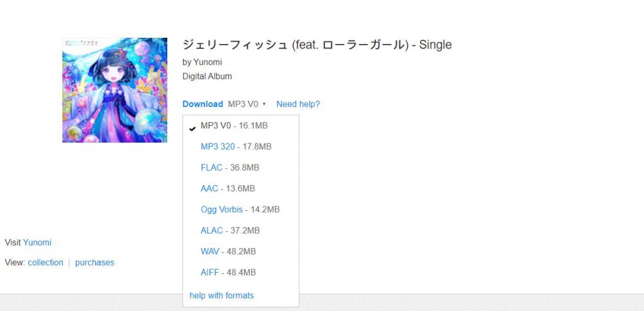View your collection link
Image resolution: width=644 pixels, height=311 pixels.
pos(45,263)
